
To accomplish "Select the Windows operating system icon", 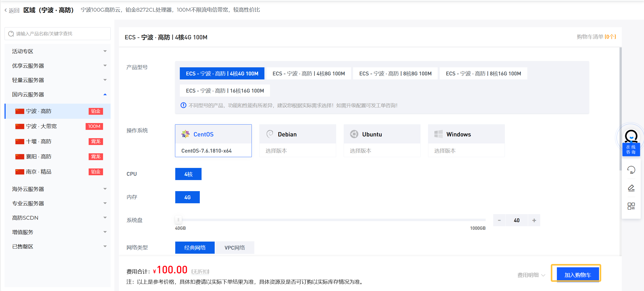I will (438, 134).
